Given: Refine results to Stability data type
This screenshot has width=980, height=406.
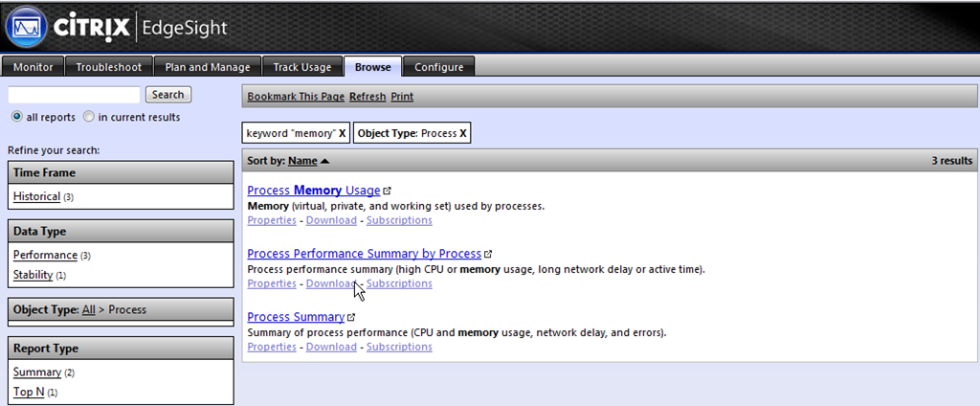Looking at the screenshot, I should 33,275.
